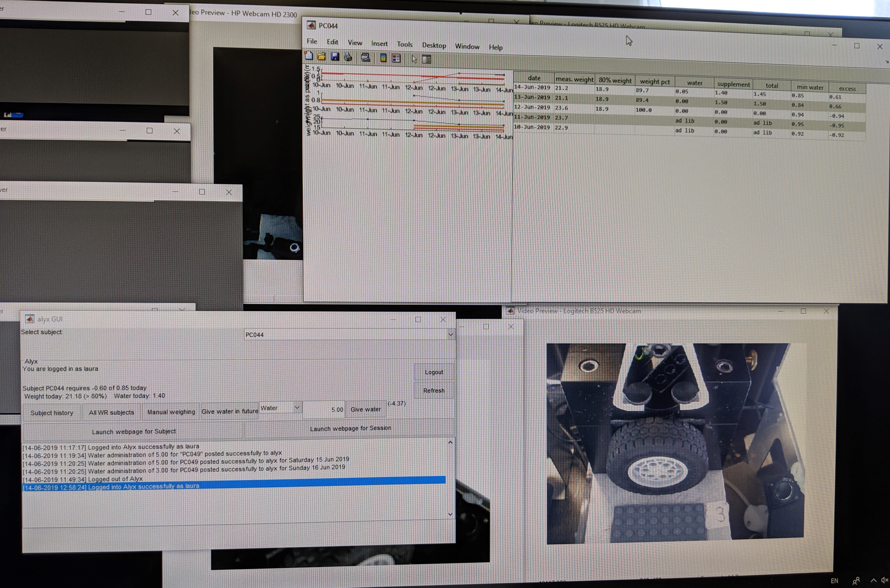The height and width of the screenshot is (588, 890).
Task: Click Save floppy disk icon in PC044 toolbar
Action: click(x=335, y=57)
